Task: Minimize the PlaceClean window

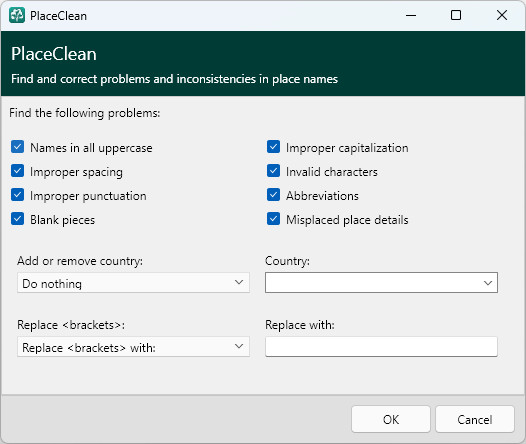Action: click(x=411, y=15)
